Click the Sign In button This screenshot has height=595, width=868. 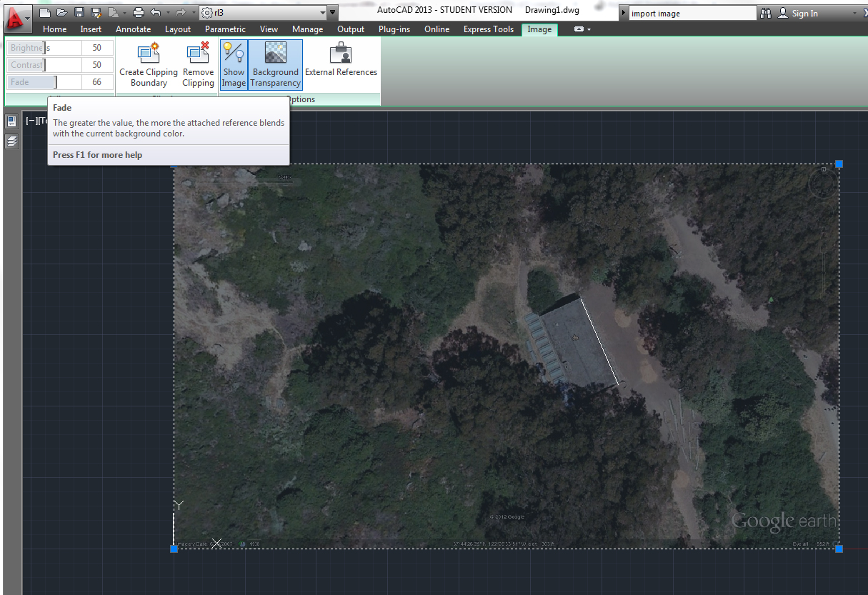coord(798,13)
